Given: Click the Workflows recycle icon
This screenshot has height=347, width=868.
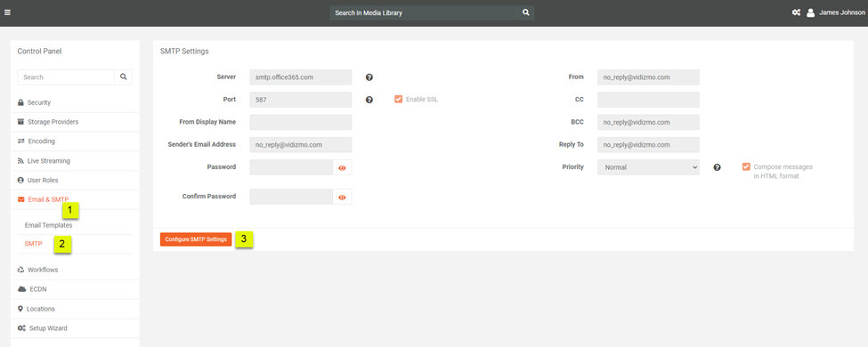Looking at the screenshot, I should (x=21, y=270).
